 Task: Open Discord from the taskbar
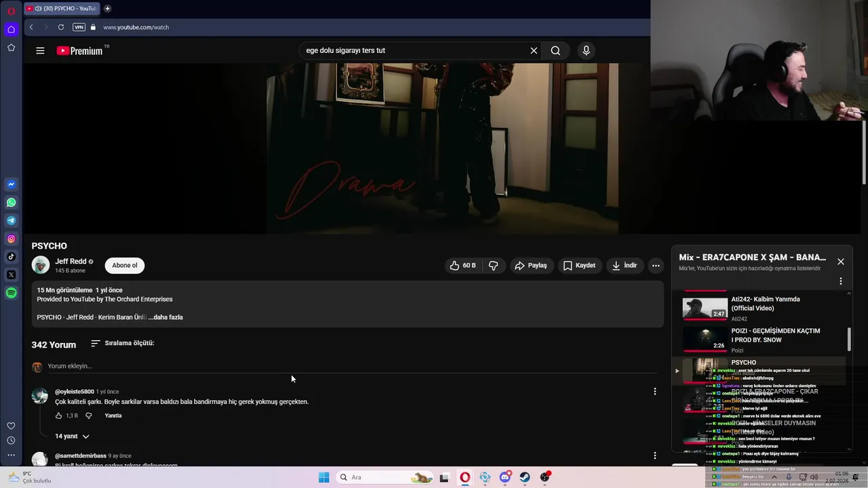pos(505,477)
